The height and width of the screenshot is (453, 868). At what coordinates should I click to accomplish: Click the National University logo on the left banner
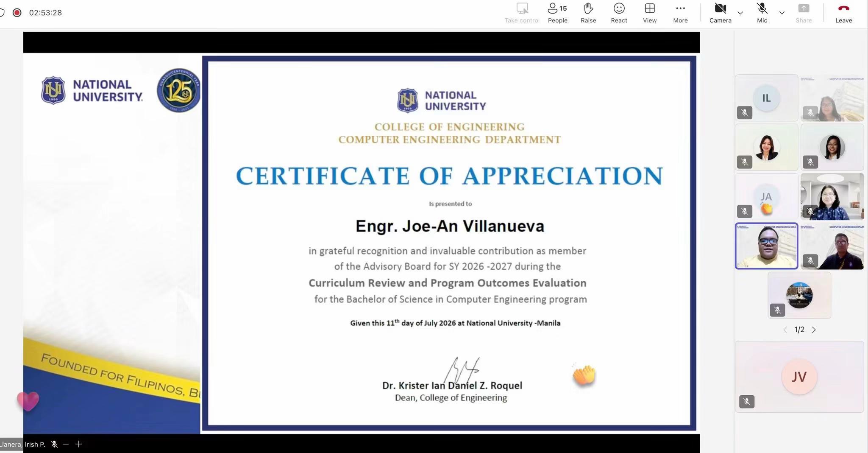pos(92,90)
